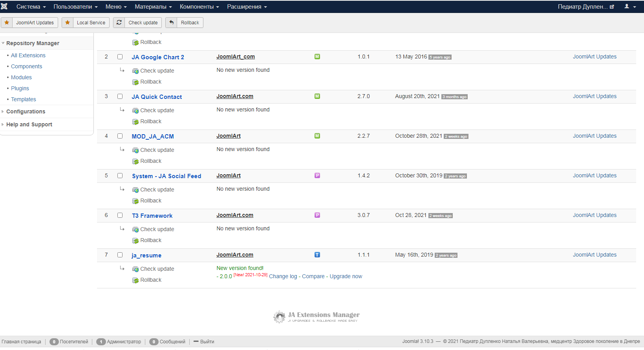Tick the checkbox for JA Google Chart 2
Screen dimensions: 644x350
click(x=120, y=57)
